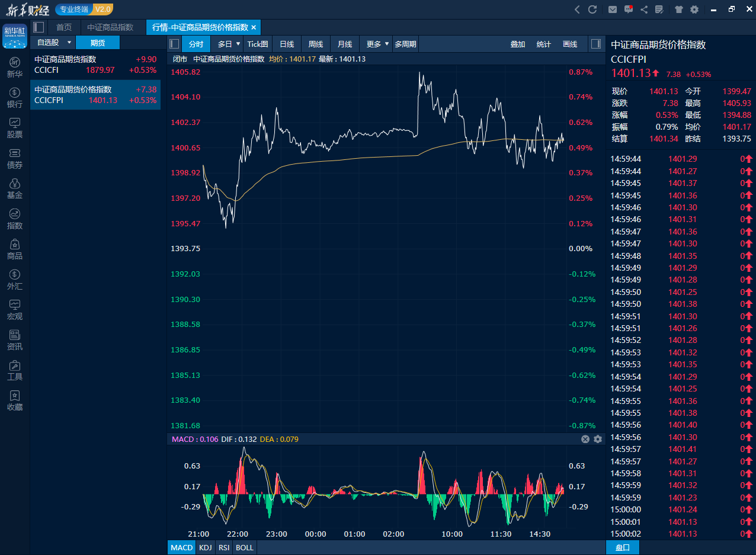Switch to 周线 weekly chart

click(316, 44)
